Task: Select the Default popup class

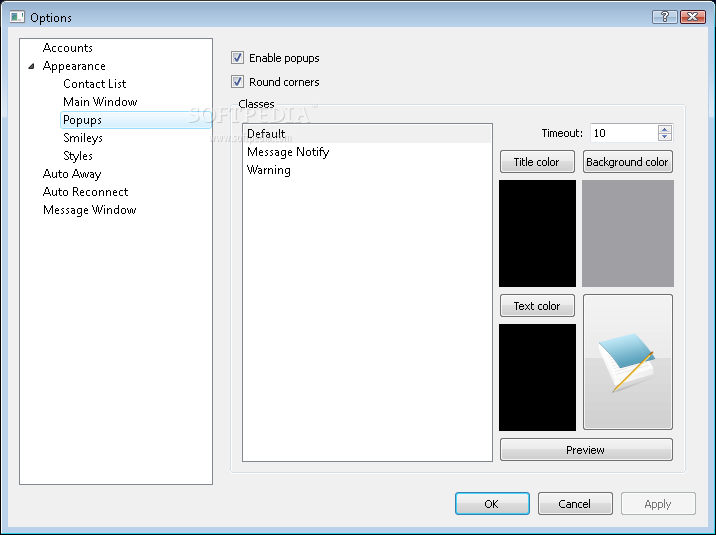Action: 367,134
